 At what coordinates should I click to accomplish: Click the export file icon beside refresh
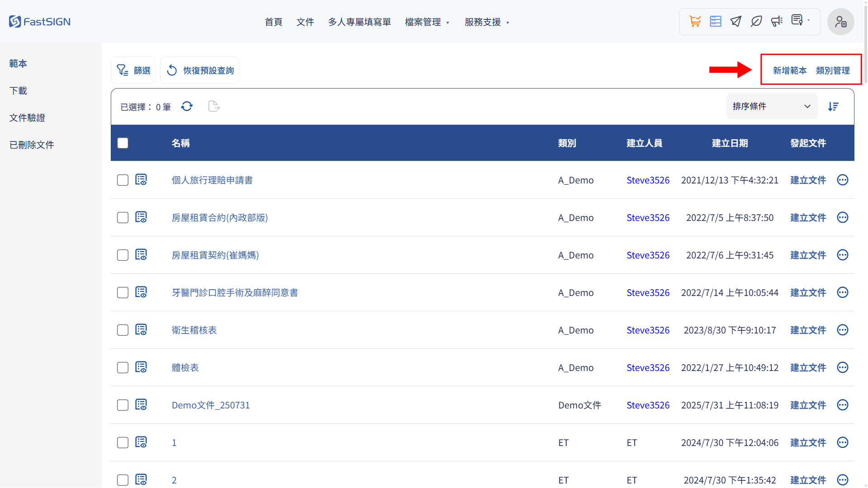(213, 106)
